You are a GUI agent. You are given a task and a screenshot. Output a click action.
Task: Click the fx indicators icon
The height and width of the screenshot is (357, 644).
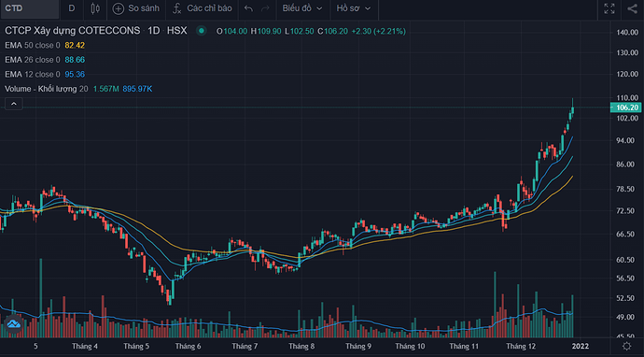point(177,8)
